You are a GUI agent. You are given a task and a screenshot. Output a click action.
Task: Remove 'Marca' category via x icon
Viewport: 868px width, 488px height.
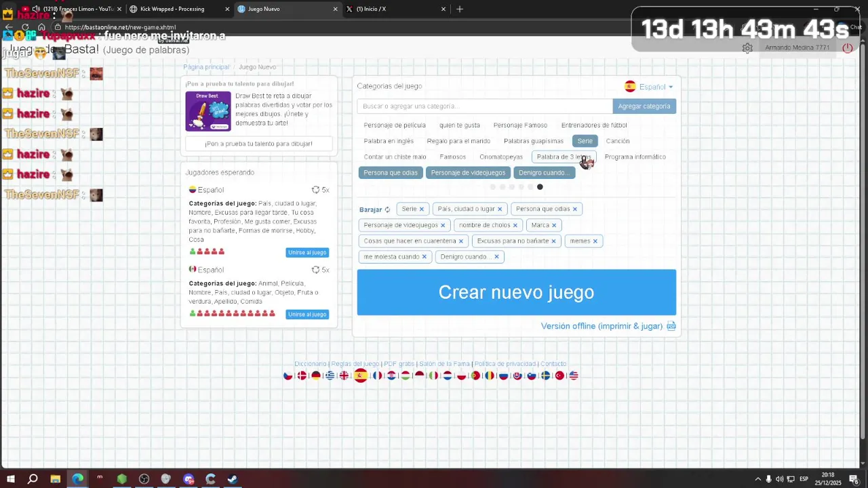coord(554,225)
